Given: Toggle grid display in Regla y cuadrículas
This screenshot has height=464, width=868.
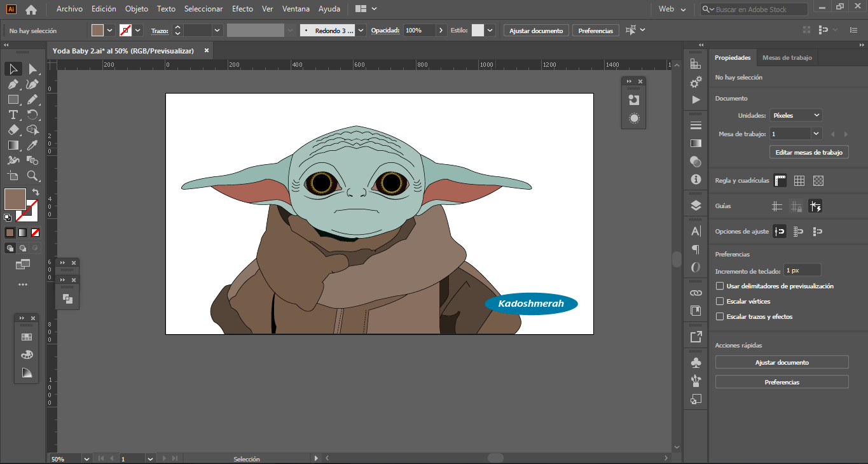Looking at the screenshot, I should (x=799, y=181).
